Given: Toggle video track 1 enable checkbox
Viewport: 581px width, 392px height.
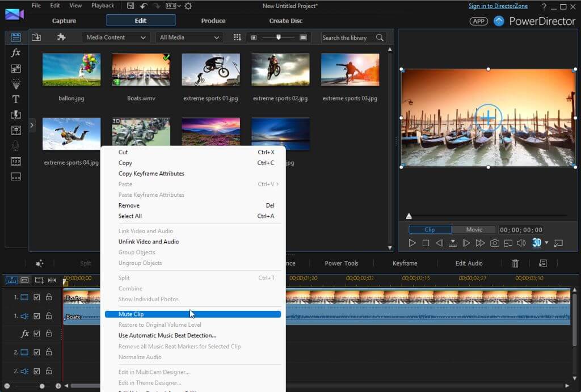Looking at the screenshot, I should click(37, 297).
